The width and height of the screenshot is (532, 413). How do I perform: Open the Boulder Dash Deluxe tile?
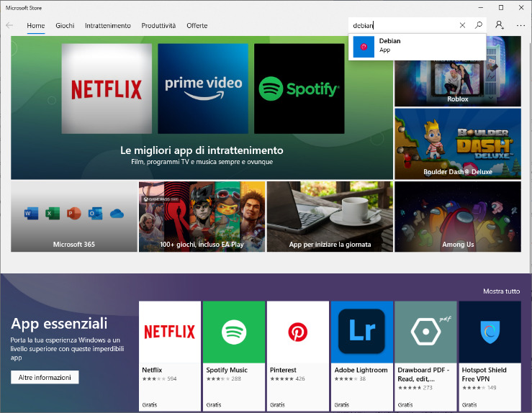tap(458, 144)
